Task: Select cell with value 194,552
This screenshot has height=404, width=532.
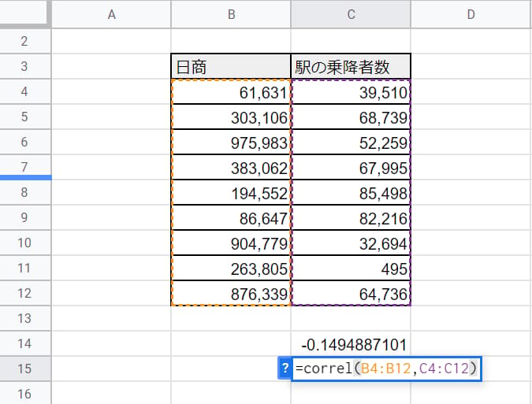Action: click(x=231, y=192)
